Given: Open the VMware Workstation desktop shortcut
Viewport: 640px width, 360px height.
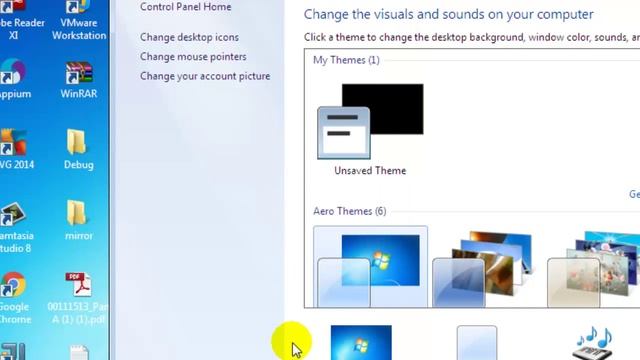Looking at the screenshot, I should pyautogui.click(x=79, y=20).
